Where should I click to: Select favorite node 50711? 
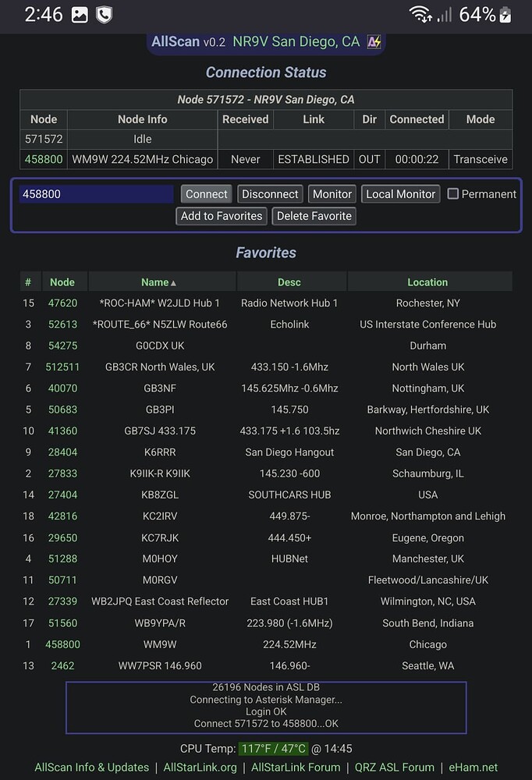coord(62,580)
